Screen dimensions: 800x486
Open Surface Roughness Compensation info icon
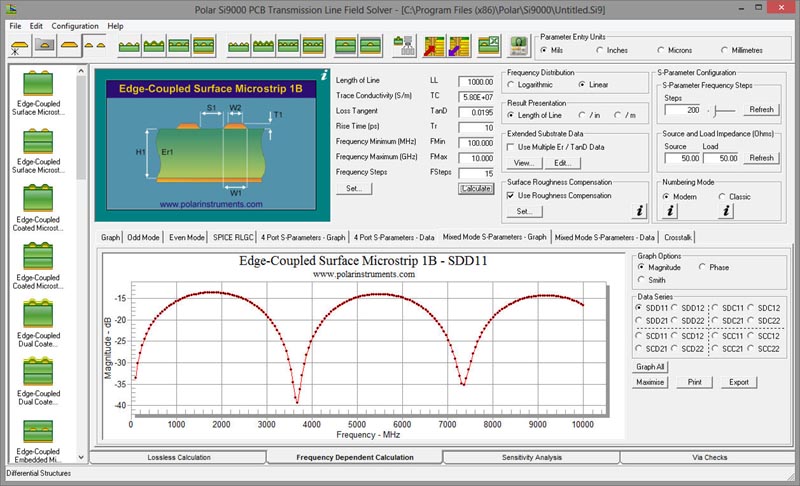pos(639,211)
